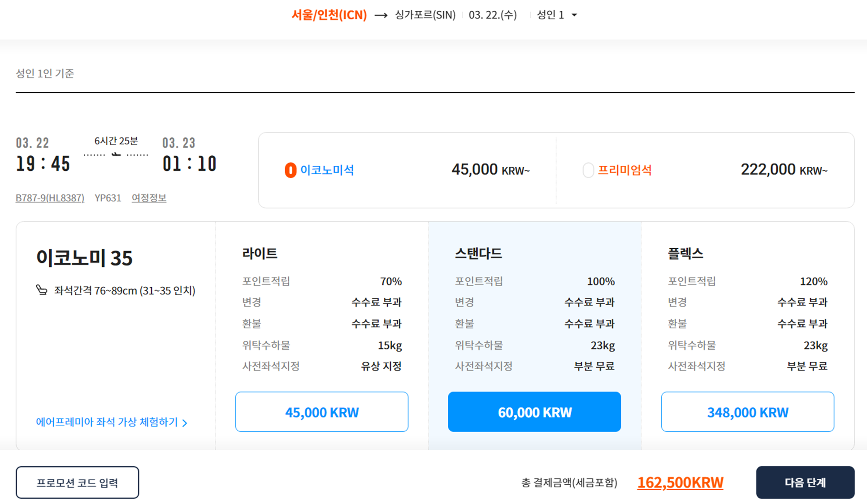
Task: Open 프로모션 코드 입력 button
Action: click(x=77, y=482)
